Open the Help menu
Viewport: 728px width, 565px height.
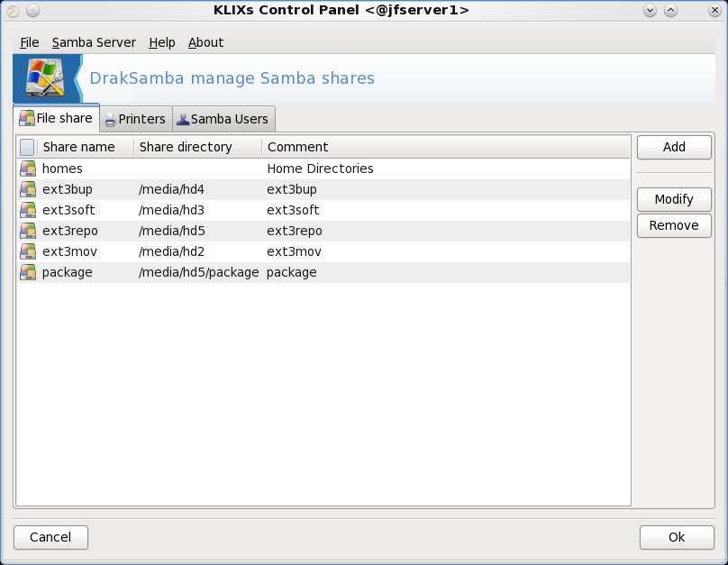tap(162, 42)
